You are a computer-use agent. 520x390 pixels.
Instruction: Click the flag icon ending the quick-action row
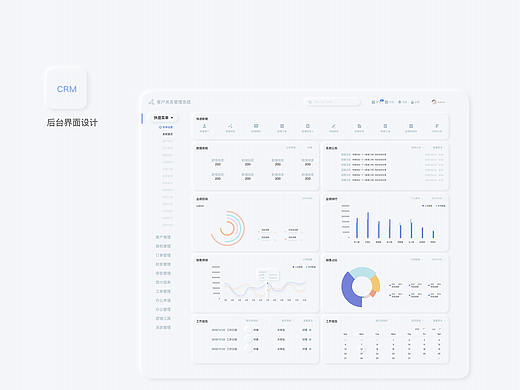(x=437, y=126)
